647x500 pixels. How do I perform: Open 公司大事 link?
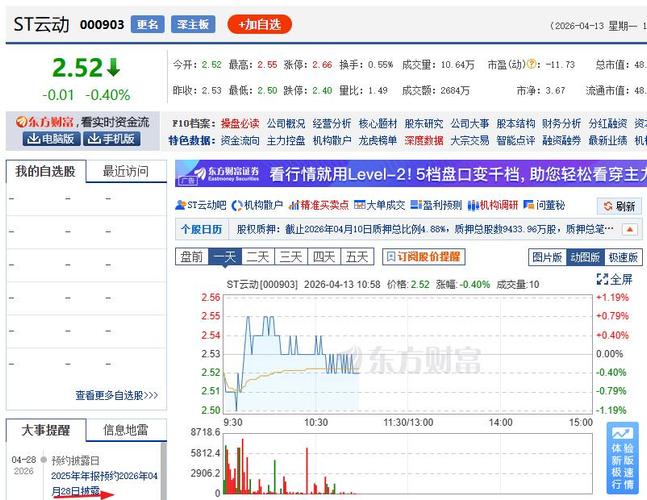click(x=470, y=123)
